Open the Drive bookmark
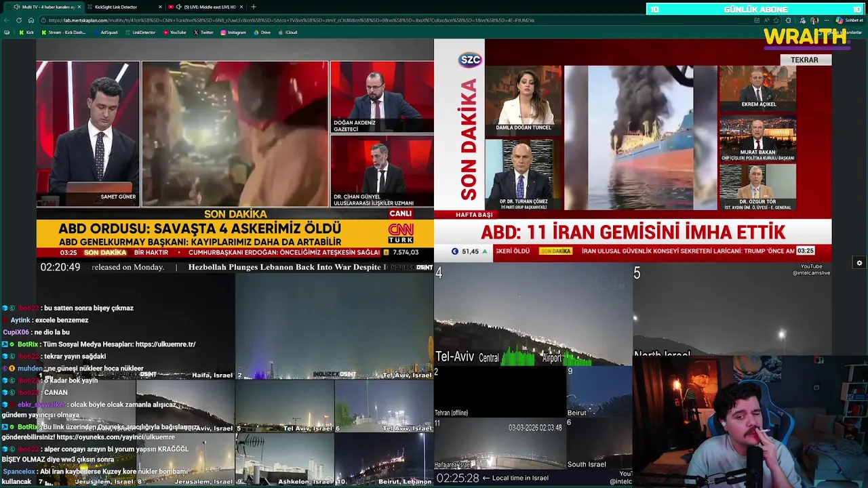This screenshot has width=868, height=488. point(262,33)
